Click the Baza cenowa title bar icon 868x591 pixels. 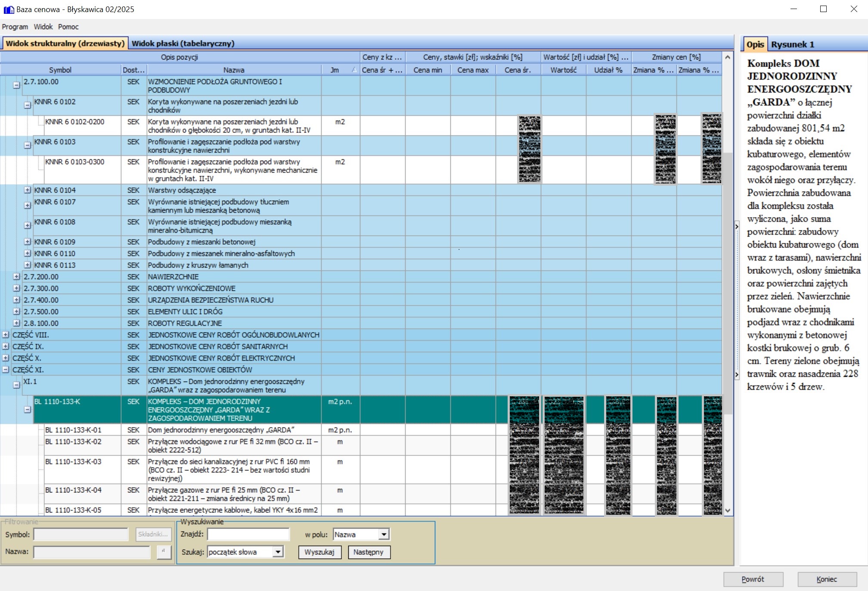click(x=9, y=9)
